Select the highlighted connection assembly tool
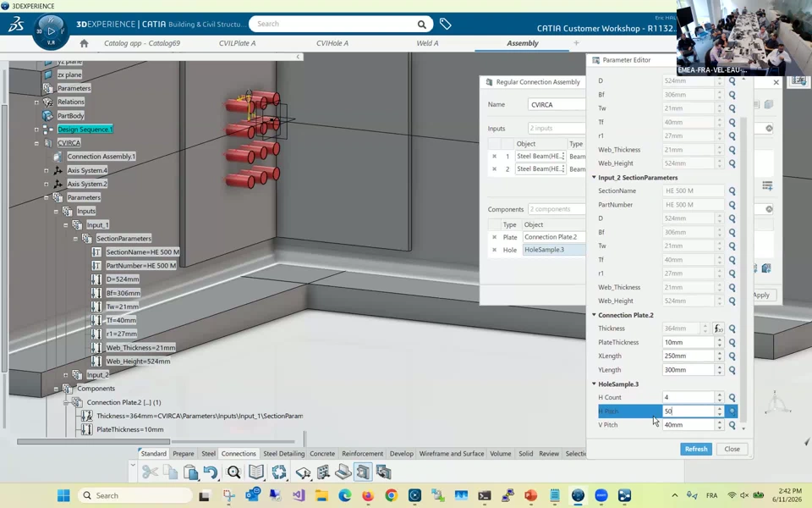 click(363, 472)
